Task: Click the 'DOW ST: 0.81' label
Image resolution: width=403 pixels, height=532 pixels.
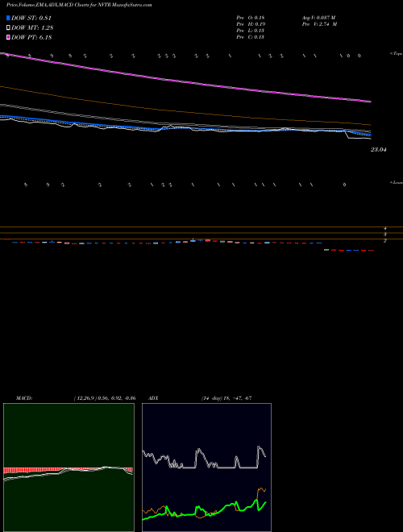Action: point(31,18)
